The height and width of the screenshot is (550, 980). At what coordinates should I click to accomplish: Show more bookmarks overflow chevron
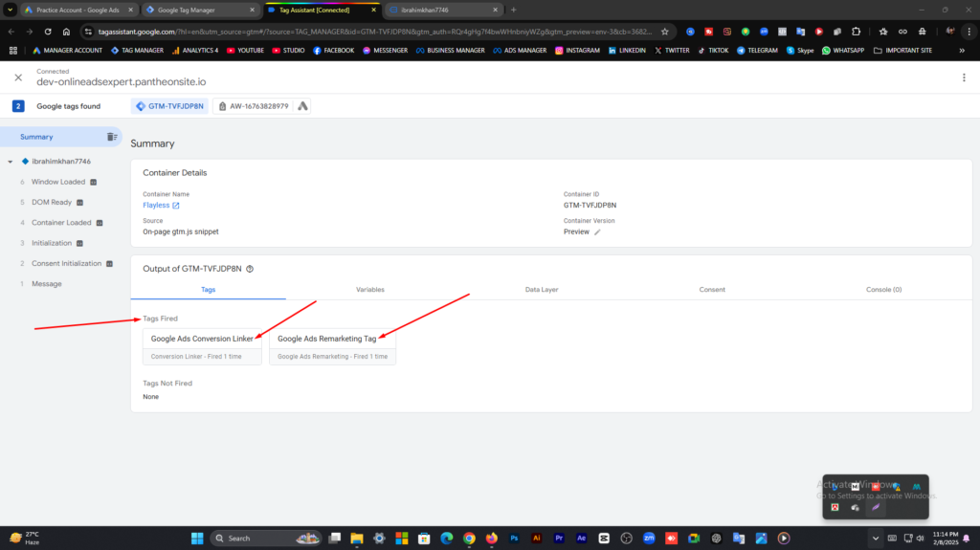(962, 51)
